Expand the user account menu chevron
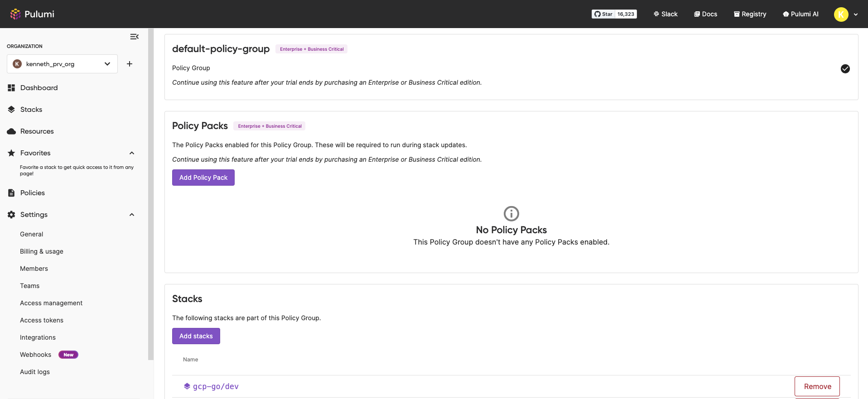 click(856, 14)
